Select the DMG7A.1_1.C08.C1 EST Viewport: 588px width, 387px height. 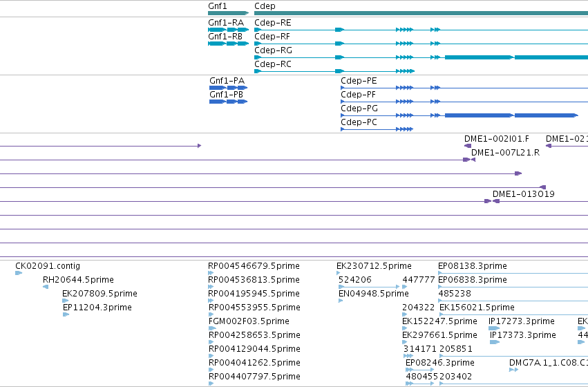(514, 370)
